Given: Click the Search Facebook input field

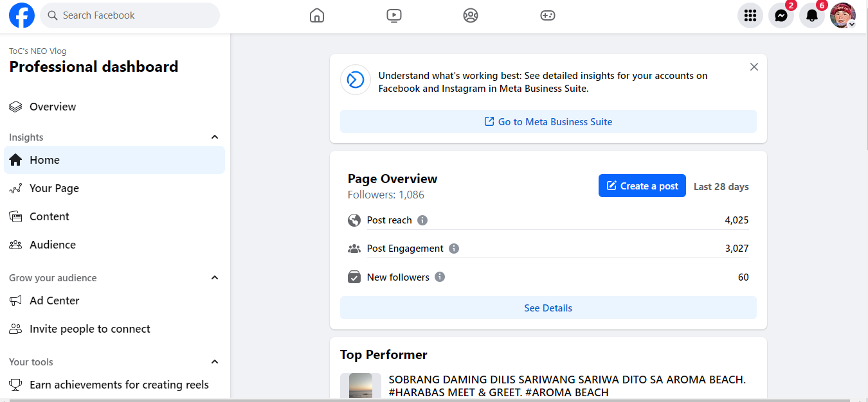Looking at the screenshot, I should [x=135, y=15].
